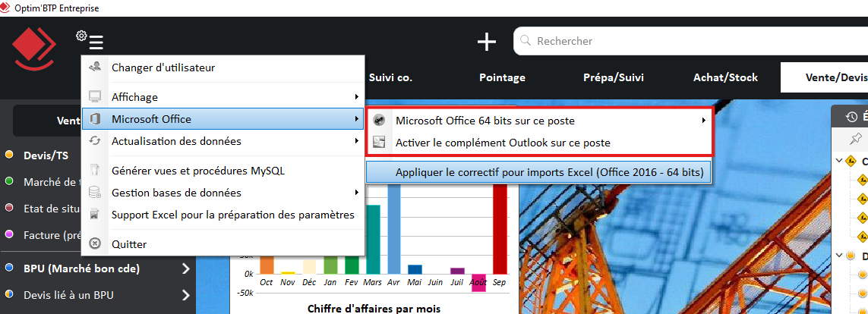Click the Outlook add-in icon in submenu
Screen dimensions: 868x314
pos(380,143)
